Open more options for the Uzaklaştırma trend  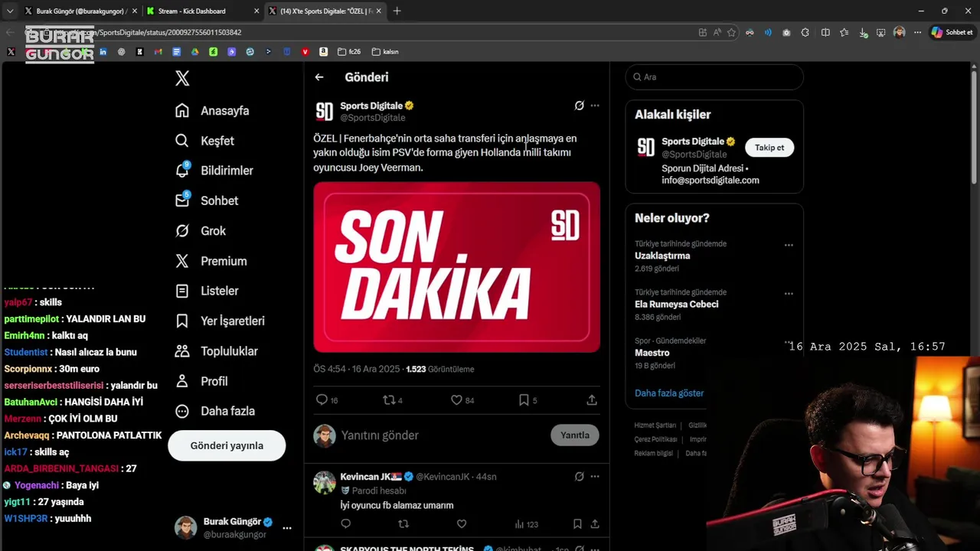[x=789, y=246]
